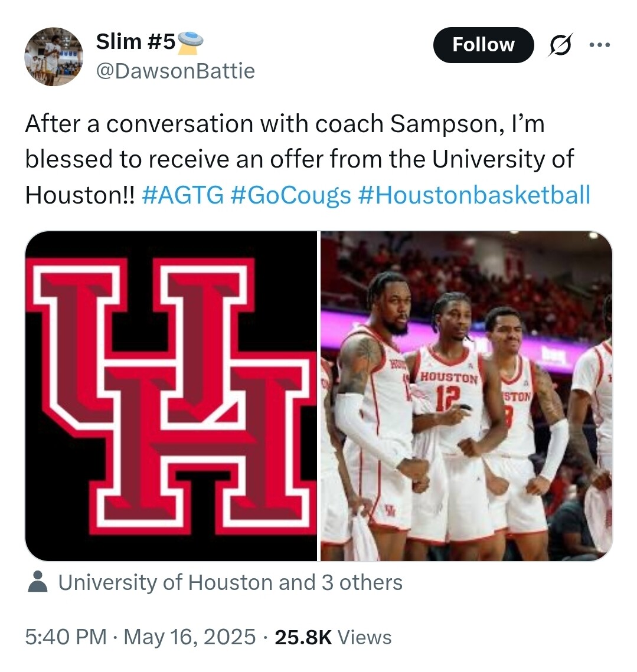Open the #AGTG hashtag

pyautogui.click(x=183, y=195)
